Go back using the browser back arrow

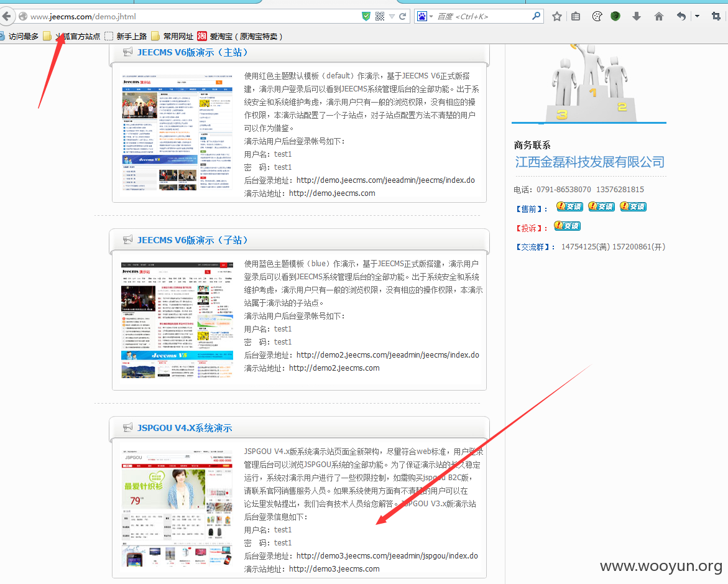[x=6, y=17]
